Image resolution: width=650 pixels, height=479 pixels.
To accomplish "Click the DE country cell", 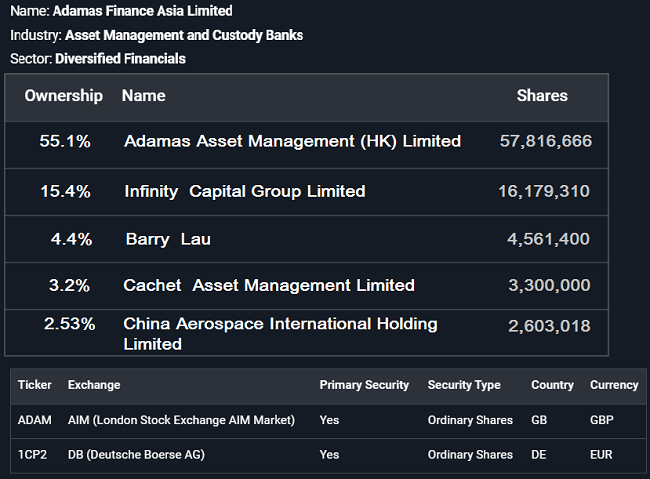I will coord(538,455).
